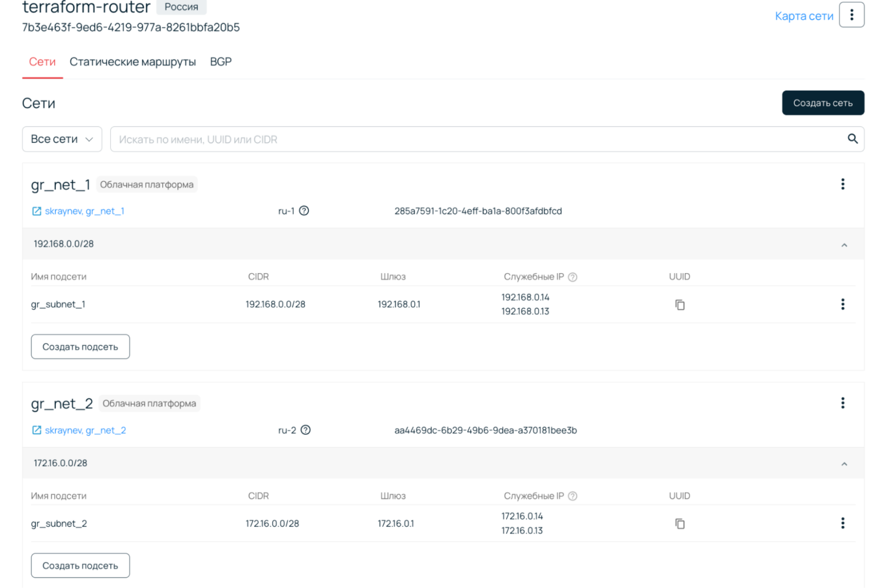Image resolution: width=886 pixels, height=588 pixels.
Task: Open gr_subnet_2 row actions menu
Action: click(x=842, y=524)
